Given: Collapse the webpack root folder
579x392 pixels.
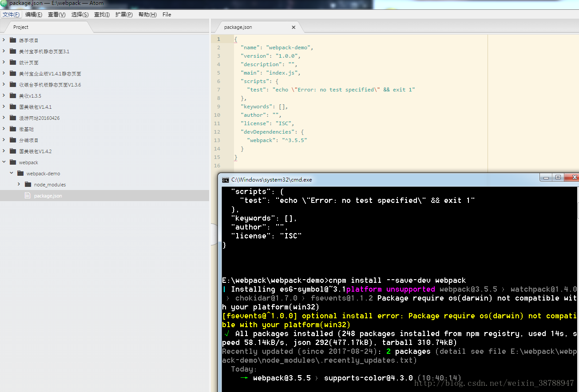Looking at the screenshot, I should click(4, 162).
